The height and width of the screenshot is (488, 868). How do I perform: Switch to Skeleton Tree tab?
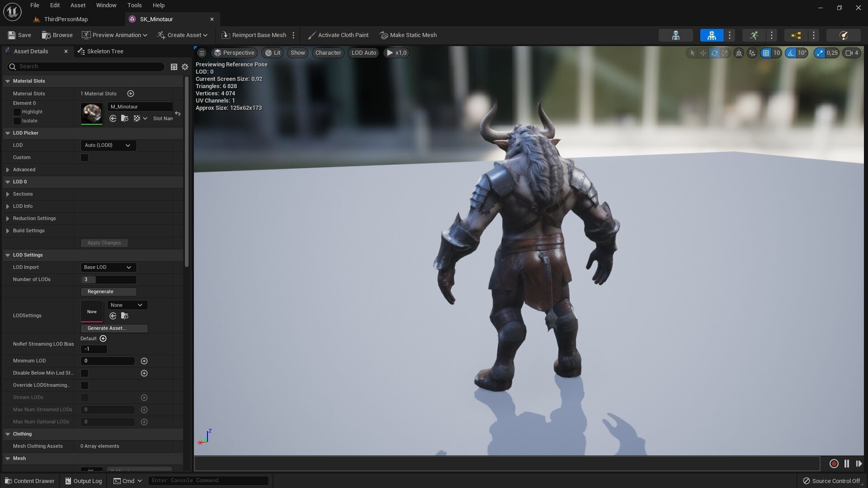pos(100,52)
